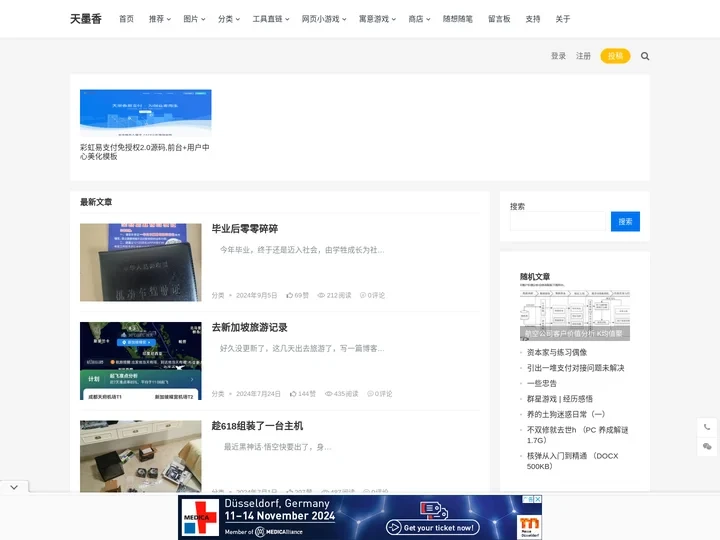Open the 关于 page
Screen dimensions: 720x540
tap(562, 19)
